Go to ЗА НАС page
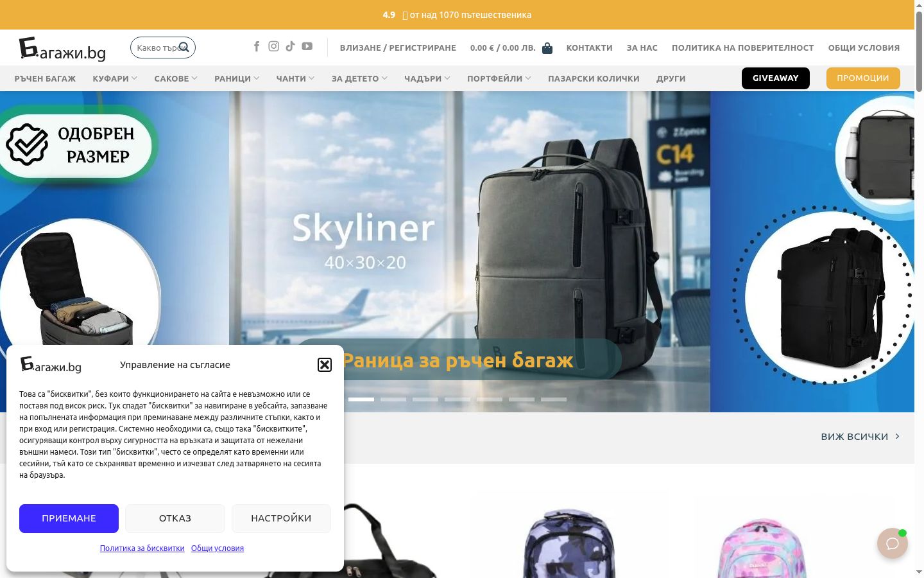 coord(642,48)
